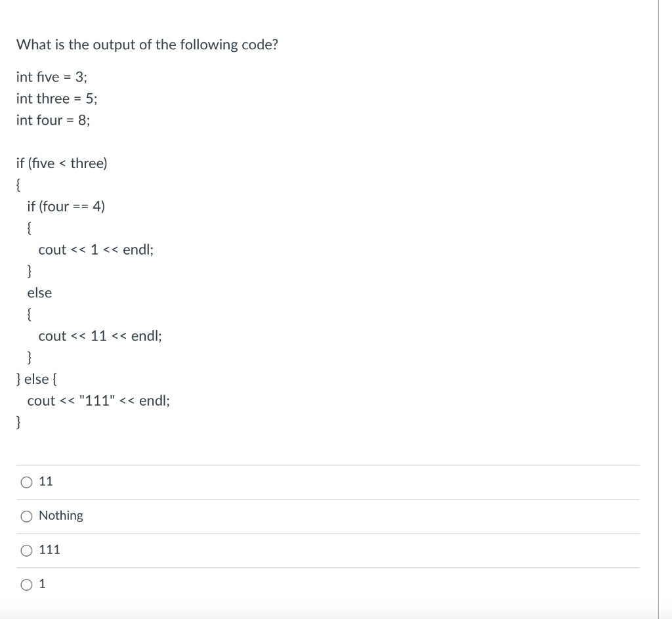Image resolution: width=672 pixels, height=619 pixels.
Task: Click the if (four == 4) condition line
Action: click(66, 206)
